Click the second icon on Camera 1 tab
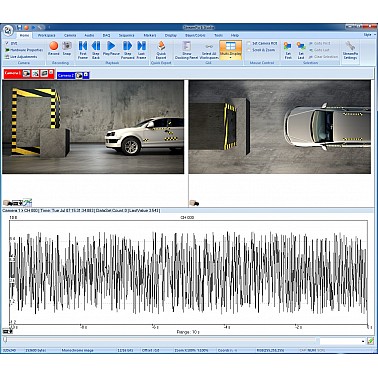 [35, 74]
